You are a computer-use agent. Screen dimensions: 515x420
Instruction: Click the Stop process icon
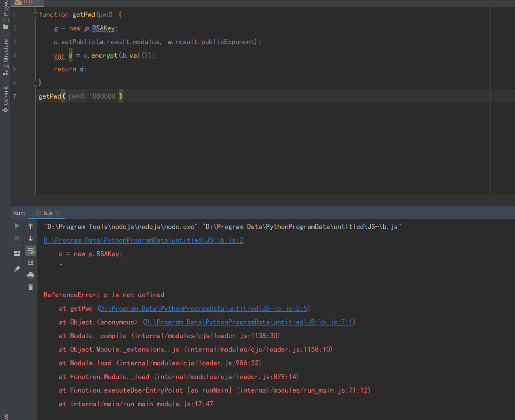pos(17,238)
